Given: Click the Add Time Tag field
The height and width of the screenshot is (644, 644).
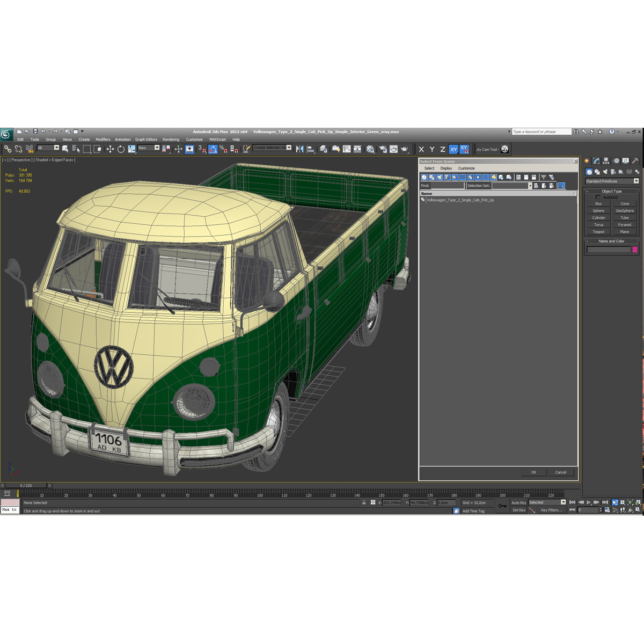Looking at the screenshot, I should [478, 511].
